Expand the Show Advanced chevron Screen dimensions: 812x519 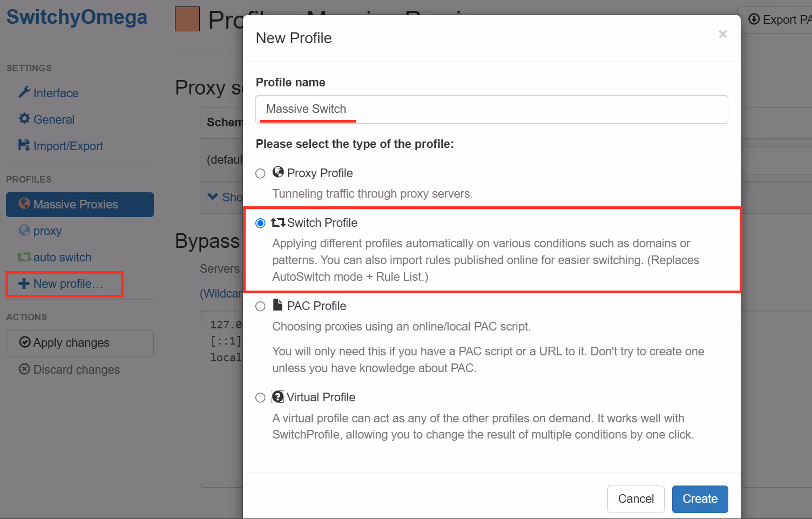click(213, 197)
